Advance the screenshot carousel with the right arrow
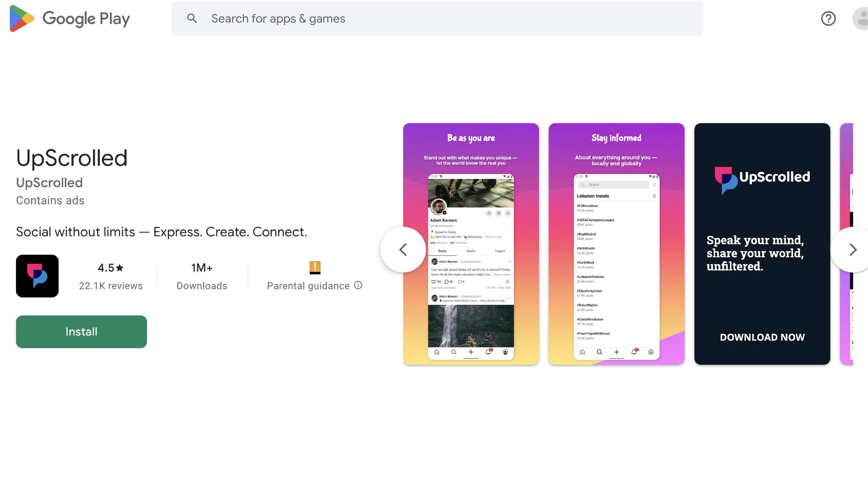Screen dimensions: 868x488 point(853,250)
